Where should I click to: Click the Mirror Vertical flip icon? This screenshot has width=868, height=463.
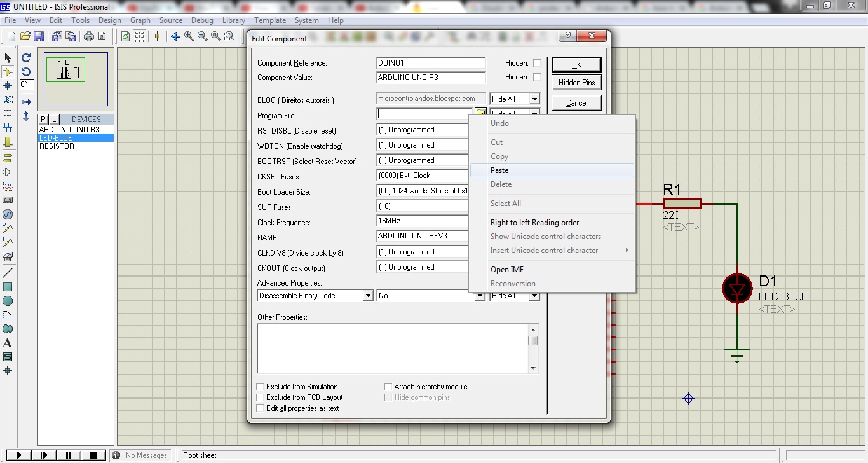[x=26, y=116]
